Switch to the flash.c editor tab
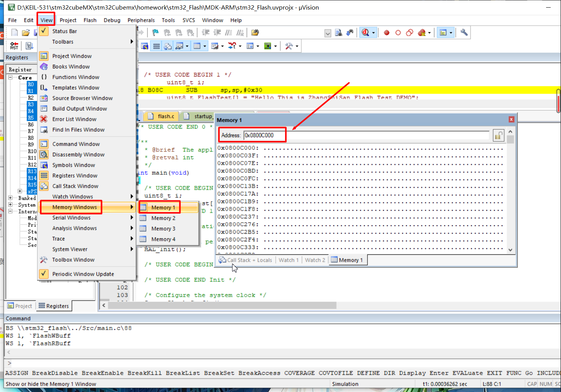The width and height of the screenshot is (561, 392). (162, 116)
